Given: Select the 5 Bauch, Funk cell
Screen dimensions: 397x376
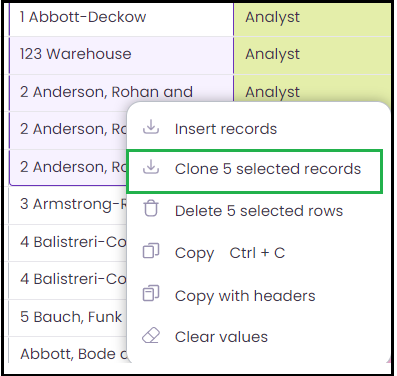Looking at the screenshot, I should pos(68,317).
